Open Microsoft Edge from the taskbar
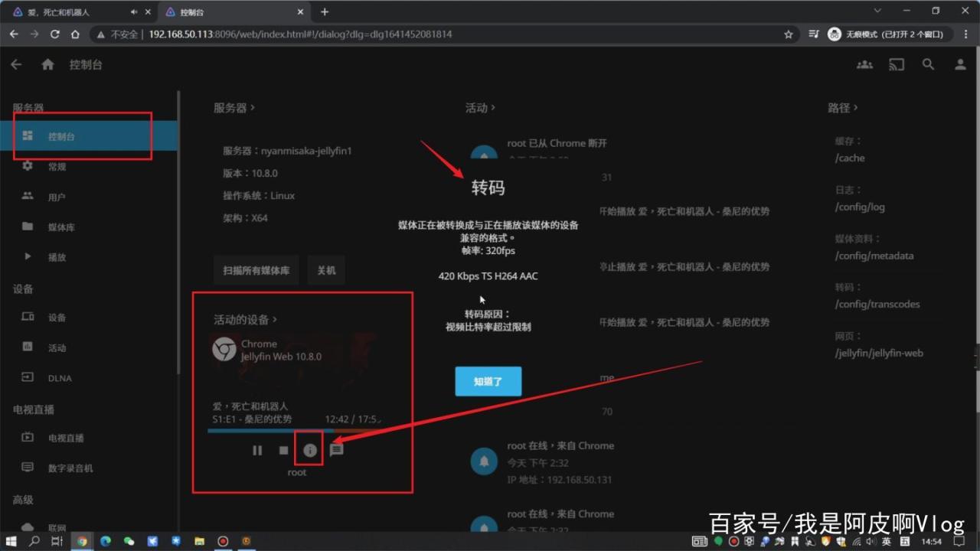The height and width of the screenshot is (551, 980). tap(106, 541)
